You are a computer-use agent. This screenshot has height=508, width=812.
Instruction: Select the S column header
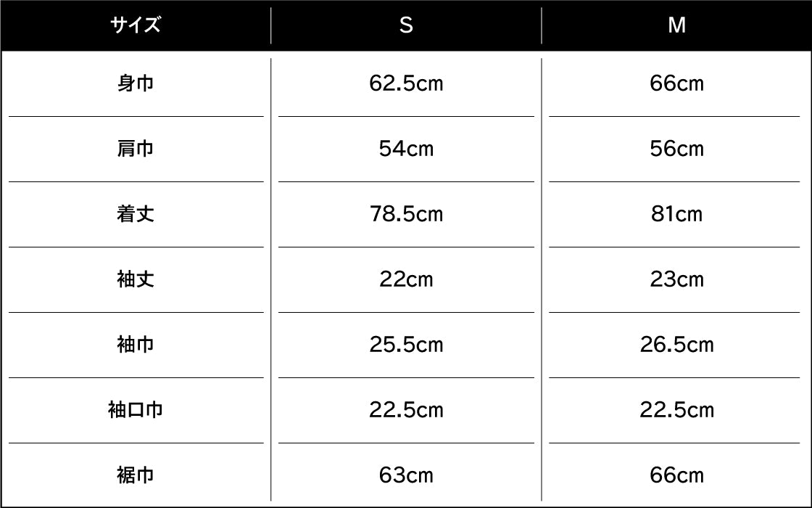click(x=406, y=25)
